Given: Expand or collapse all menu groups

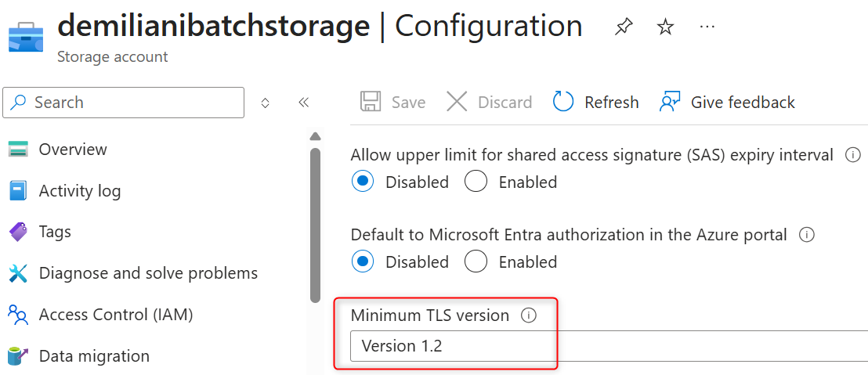Looking at the screenshot, I should [266, 103].
